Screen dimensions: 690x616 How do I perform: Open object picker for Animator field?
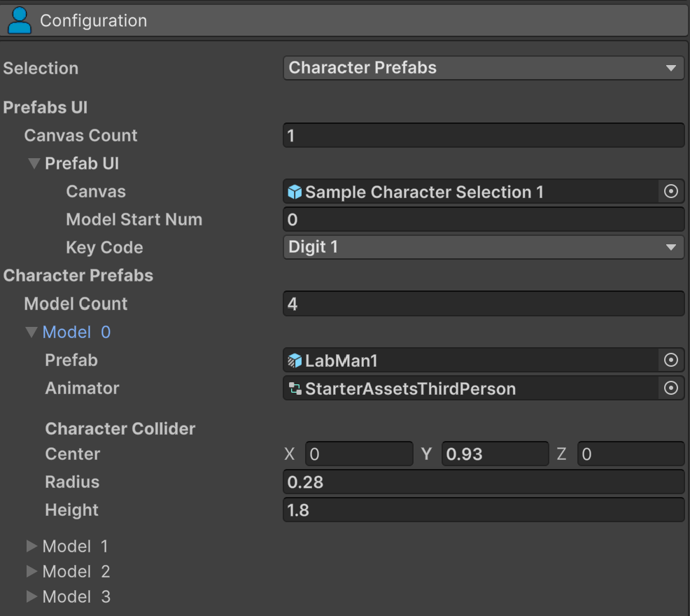pos(670,388)
